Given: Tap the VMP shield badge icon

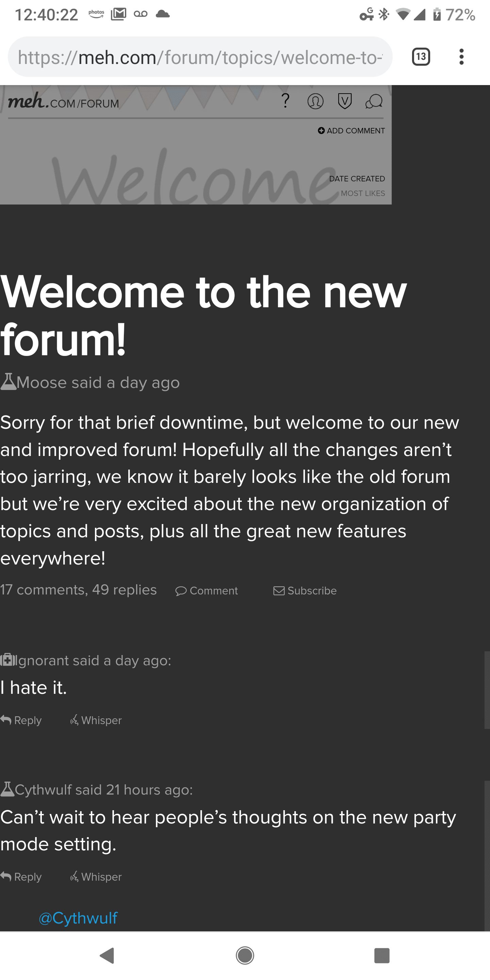Looking at the screenshot, I should click(345, 102).
